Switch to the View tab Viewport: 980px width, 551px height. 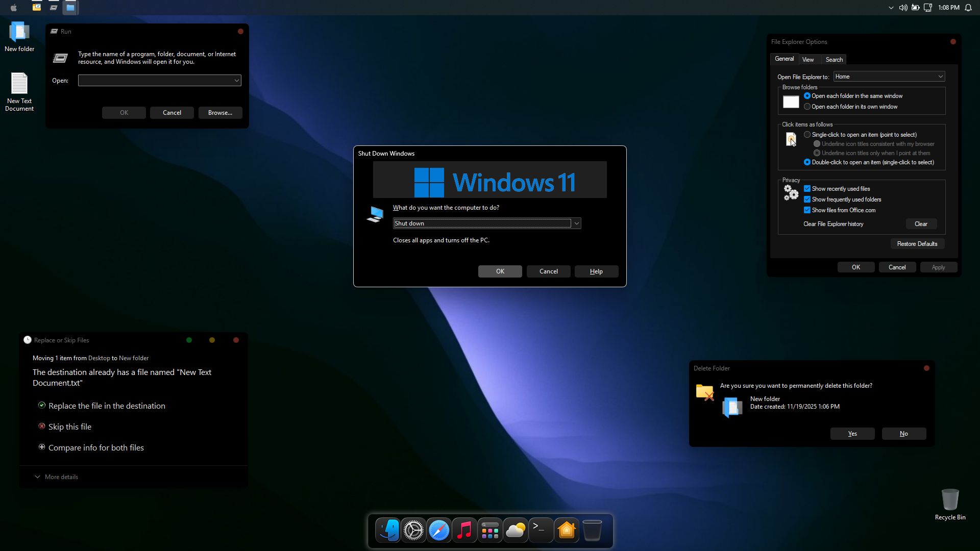[x=808, y=60]
